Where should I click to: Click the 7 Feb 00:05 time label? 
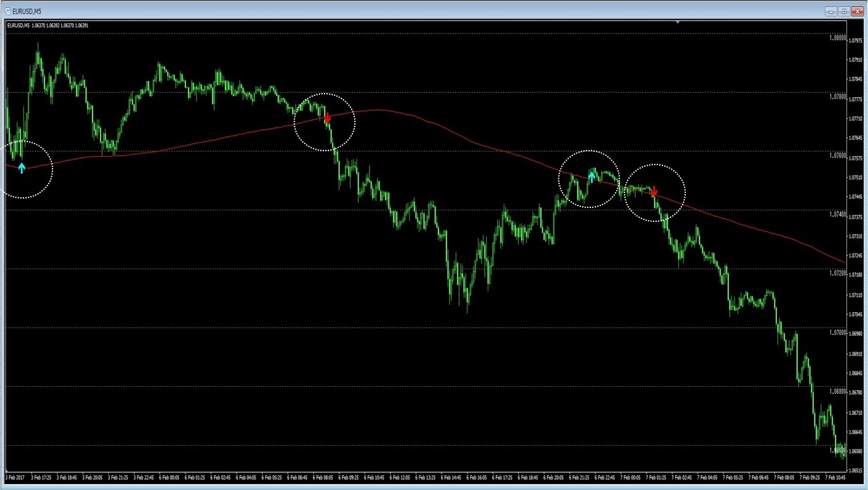[631, 478]
